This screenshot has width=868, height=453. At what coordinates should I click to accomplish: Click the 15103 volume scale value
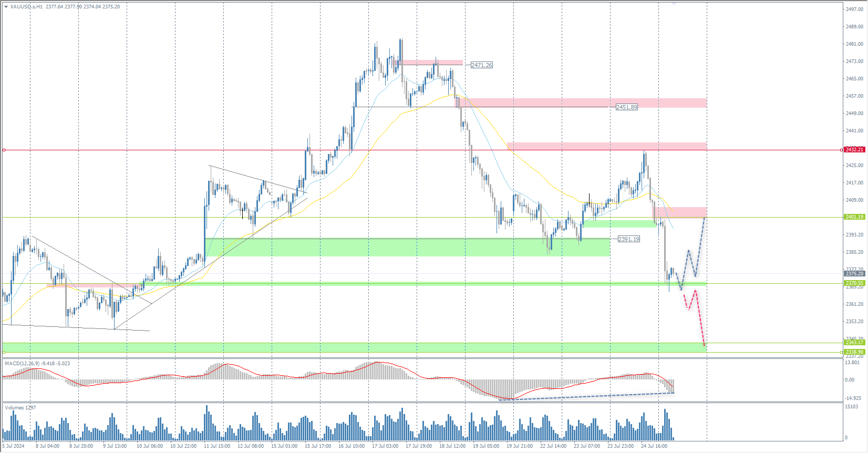coord(852,407)
